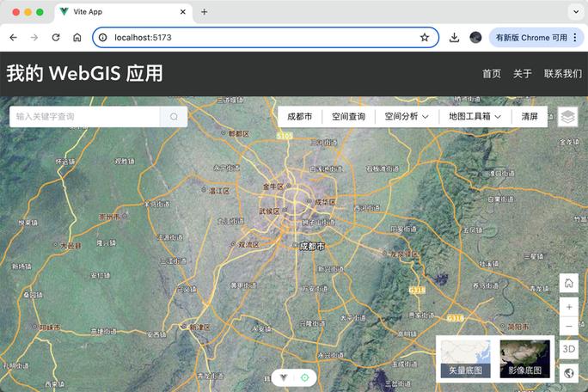The height and width of the screenshot is (392, 588).
Task: Click the 成都市 label on map
Action: 312,246
